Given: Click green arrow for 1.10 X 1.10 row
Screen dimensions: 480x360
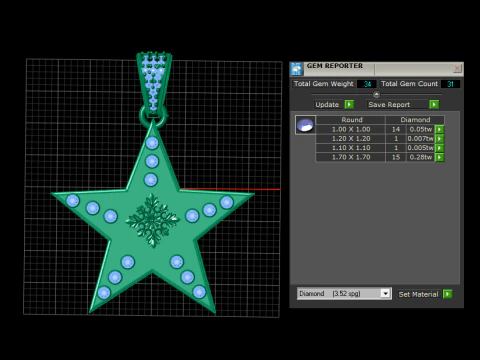Looking at the screenshot, I should coord(439,148).
